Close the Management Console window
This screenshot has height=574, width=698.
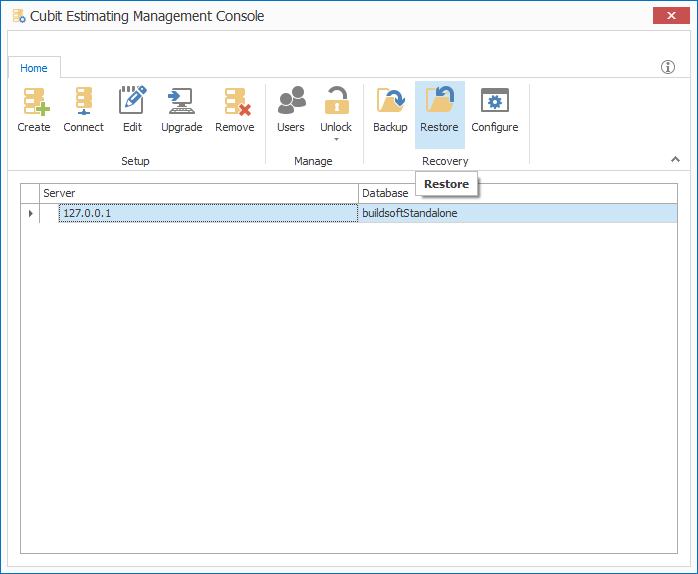(x=667, y=15)
